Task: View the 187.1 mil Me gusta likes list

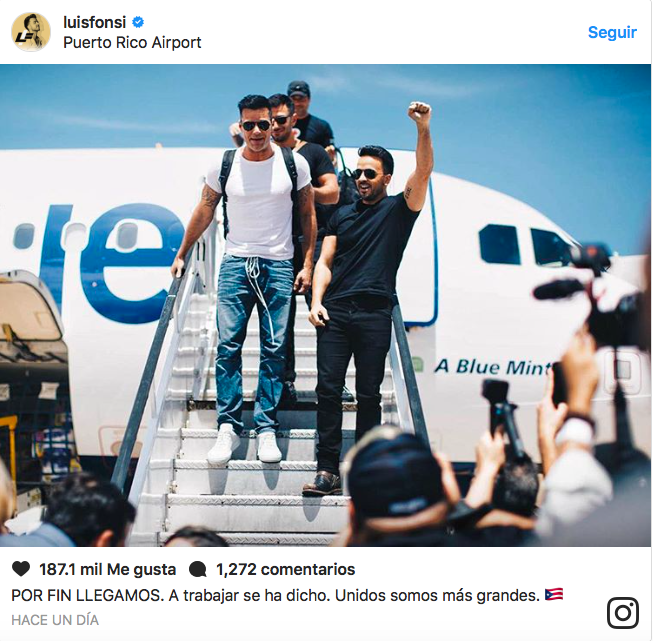Action: (107, 569)
